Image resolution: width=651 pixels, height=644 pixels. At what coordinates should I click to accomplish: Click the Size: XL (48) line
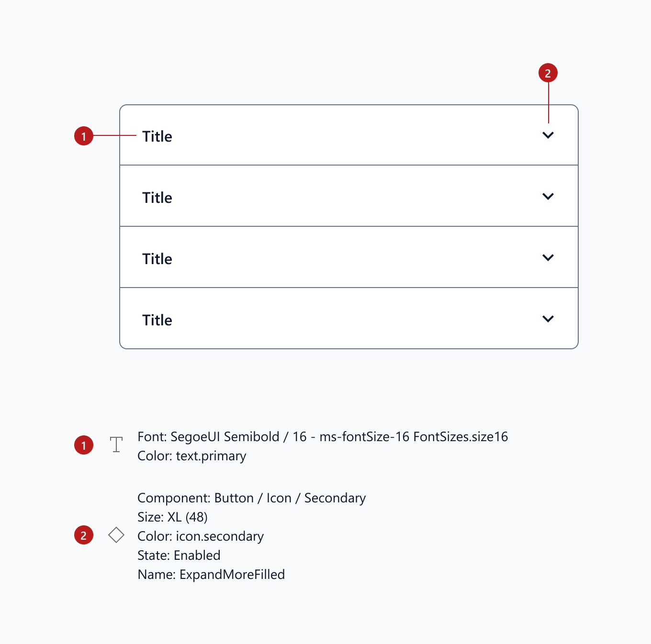[172, 517]
